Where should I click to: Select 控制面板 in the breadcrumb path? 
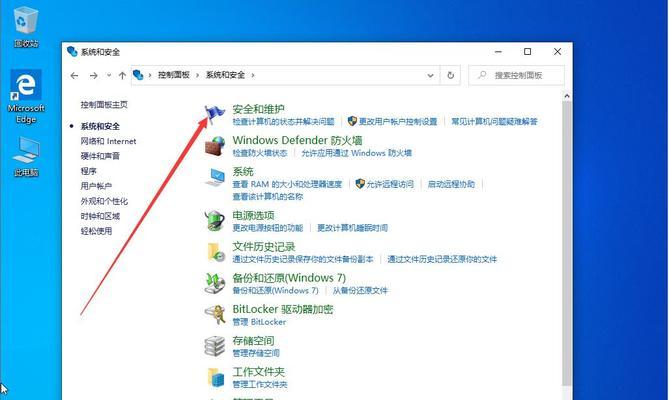click(174, 75)
